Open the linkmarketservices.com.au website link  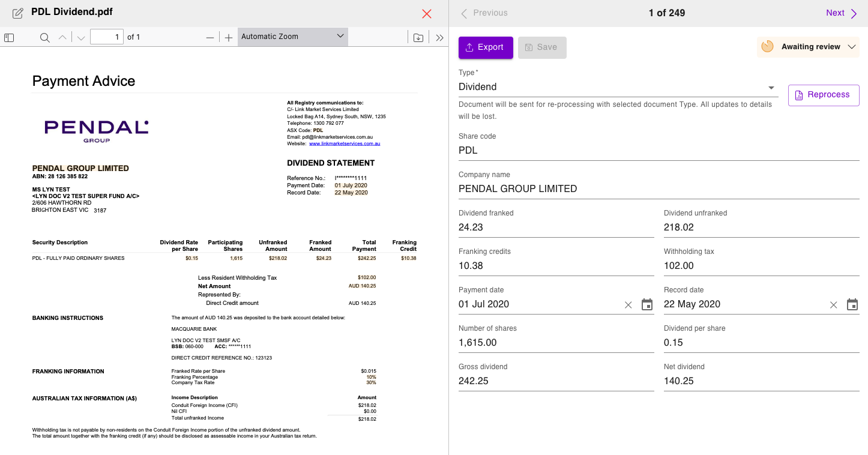[x=345, y=143]
